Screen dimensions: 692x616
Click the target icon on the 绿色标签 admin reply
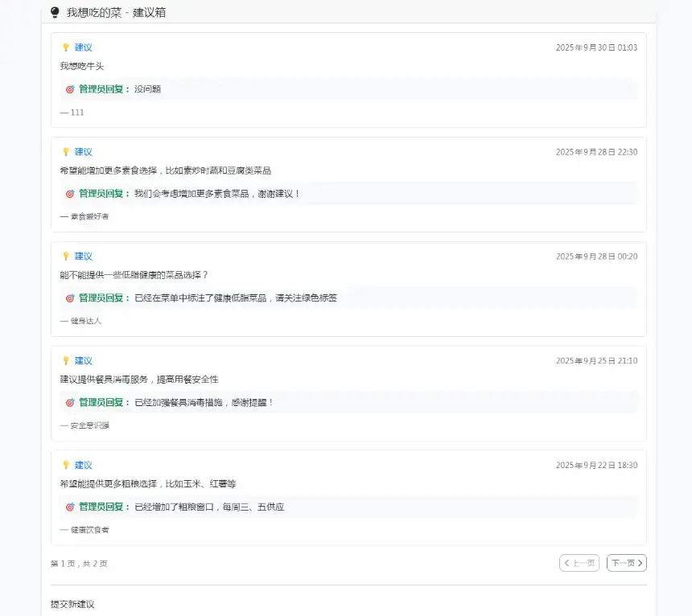coord(70,298)
